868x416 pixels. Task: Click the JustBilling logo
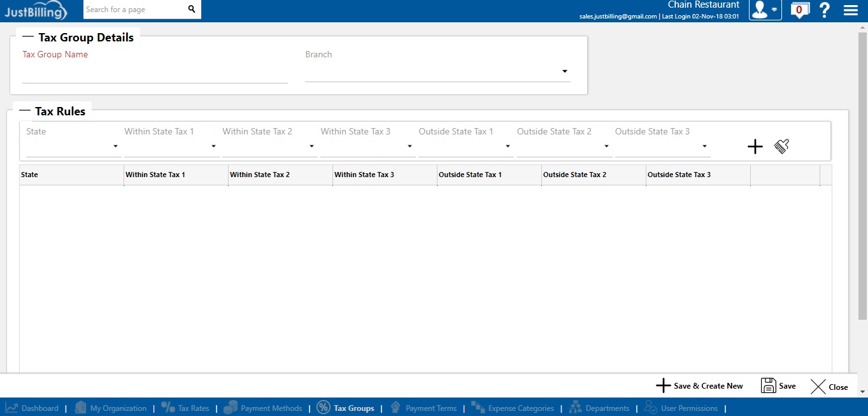tap(36, 11)
